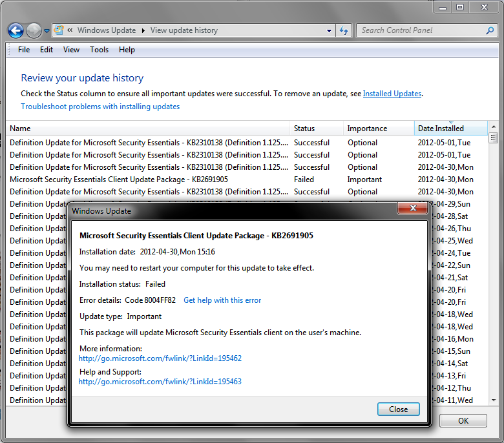Click the dialog title KB2691905 text
Image resolution: width=504 pixels, height=443 pixels.
pos(196,236)
